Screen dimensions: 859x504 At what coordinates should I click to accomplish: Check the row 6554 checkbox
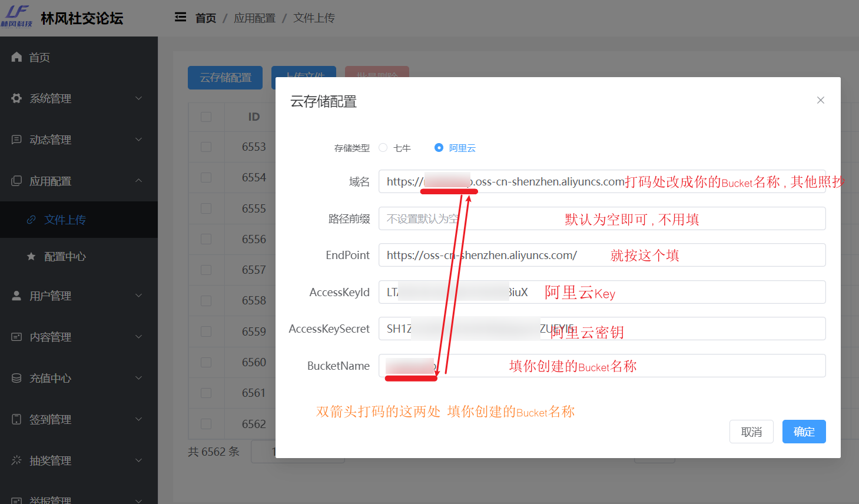[206, 177]
